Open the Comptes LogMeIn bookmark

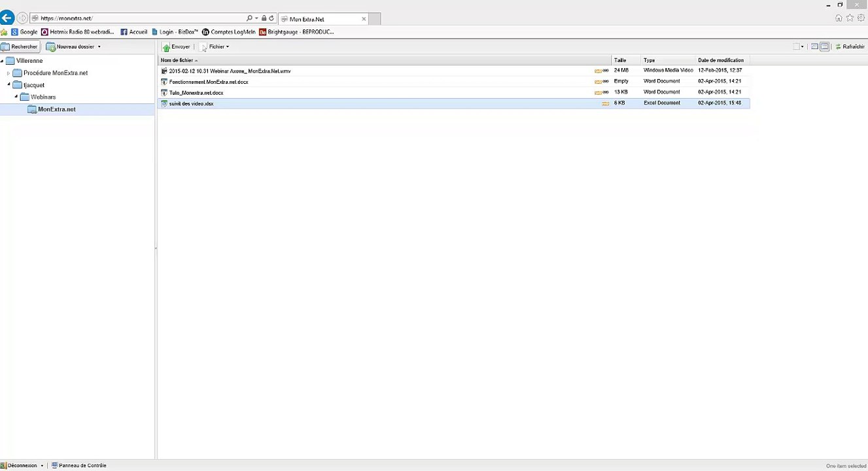[x=228, y=31]
